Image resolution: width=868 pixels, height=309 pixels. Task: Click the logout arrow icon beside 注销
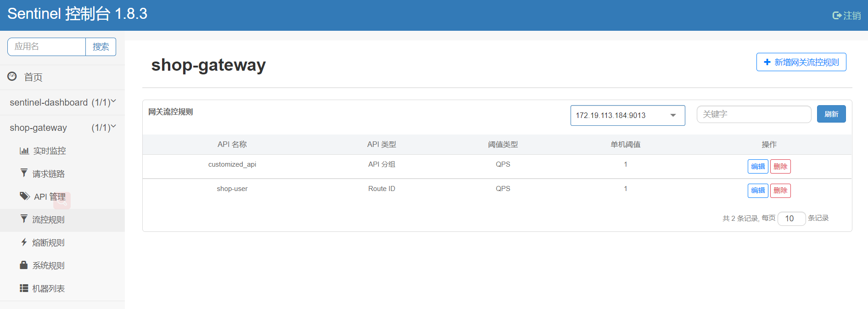click(x=837, y=16)
